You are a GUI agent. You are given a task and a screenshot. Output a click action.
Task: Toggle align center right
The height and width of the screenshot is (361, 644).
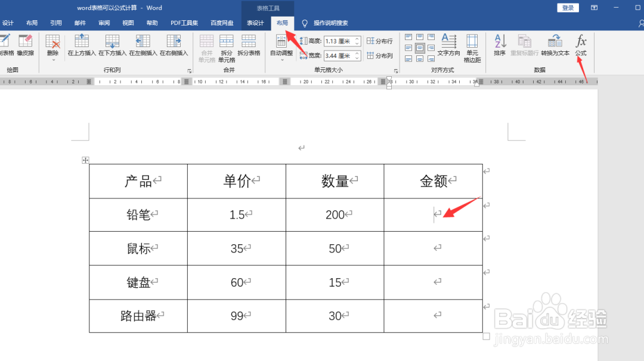431,48
